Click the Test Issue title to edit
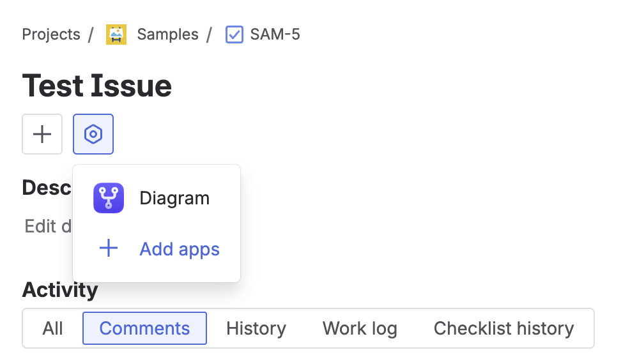 (97, 86)
